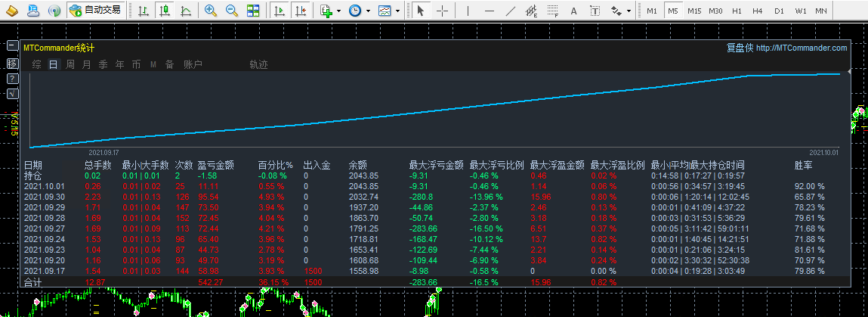Switch timeframe to M30
Image resolution: width=868 pixels, height=317 pixels.
point(715,11)
